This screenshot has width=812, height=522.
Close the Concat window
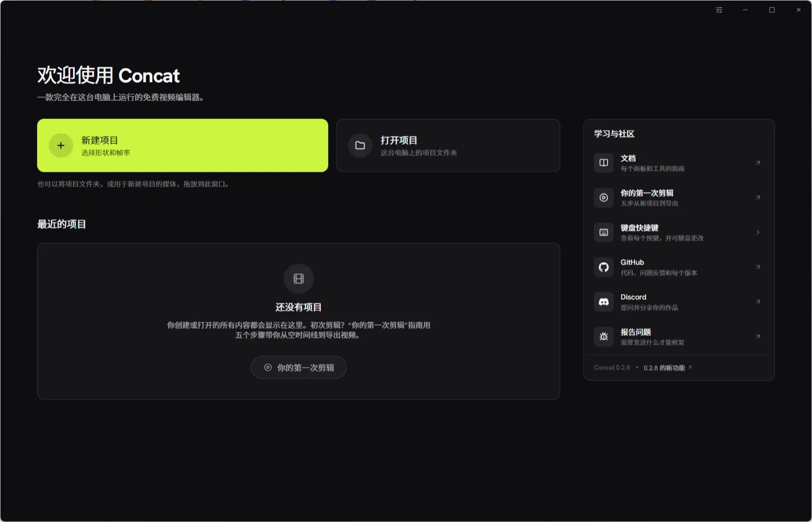799,10
